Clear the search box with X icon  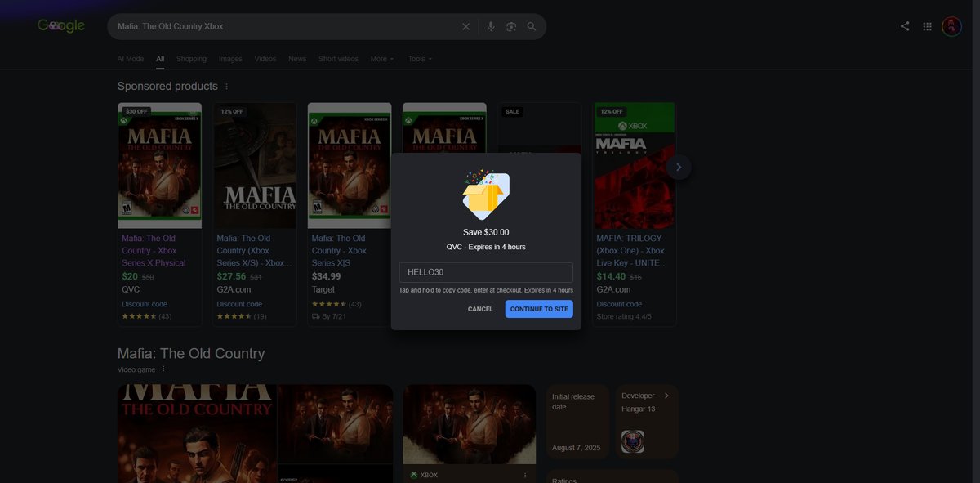[x=466, y=26]
